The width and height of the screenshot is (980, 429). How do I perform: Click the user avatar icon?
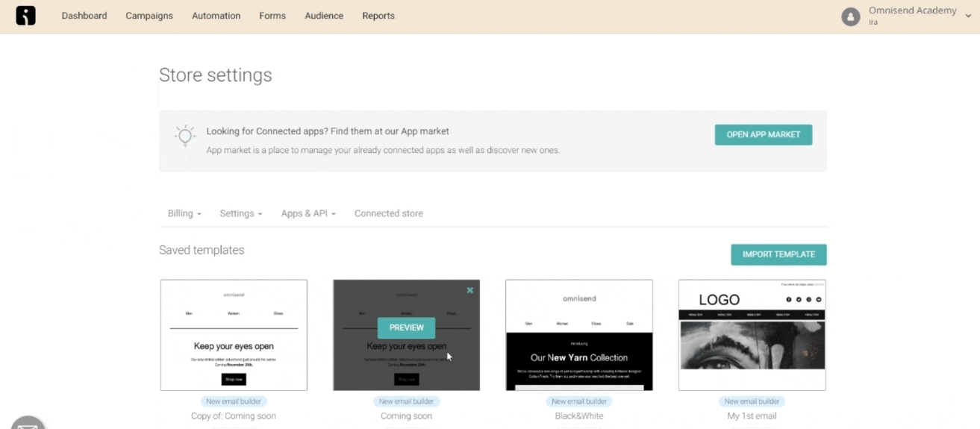point(850,16)
